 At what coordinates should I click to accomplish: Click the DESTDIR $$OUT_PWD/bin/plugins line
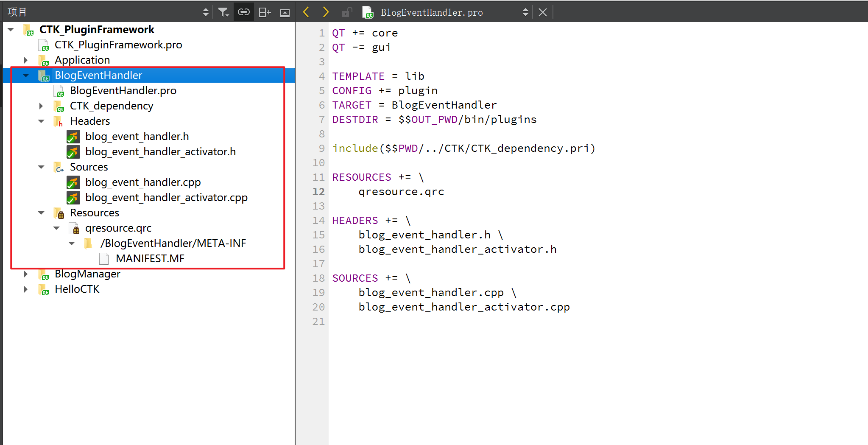point(434,119)
